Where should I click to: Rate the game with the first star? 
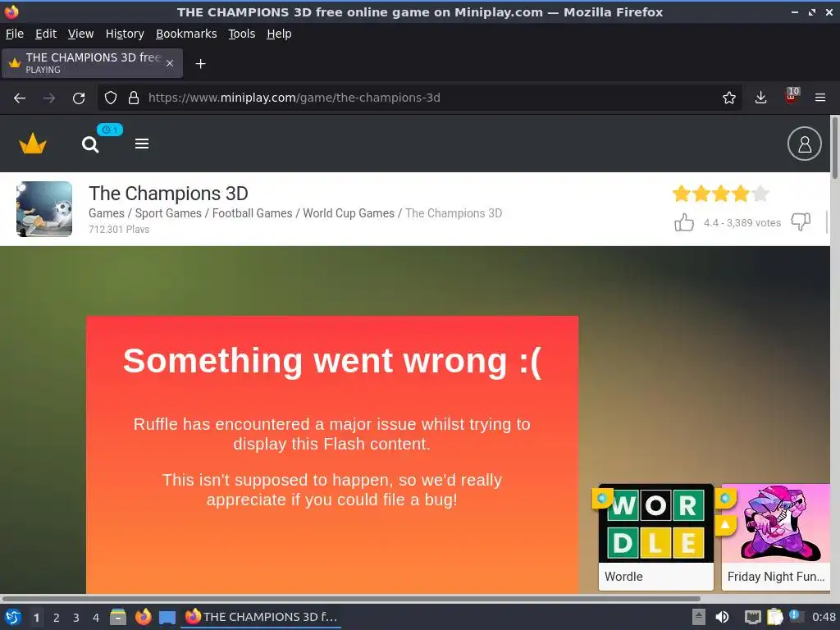(682, 194)
